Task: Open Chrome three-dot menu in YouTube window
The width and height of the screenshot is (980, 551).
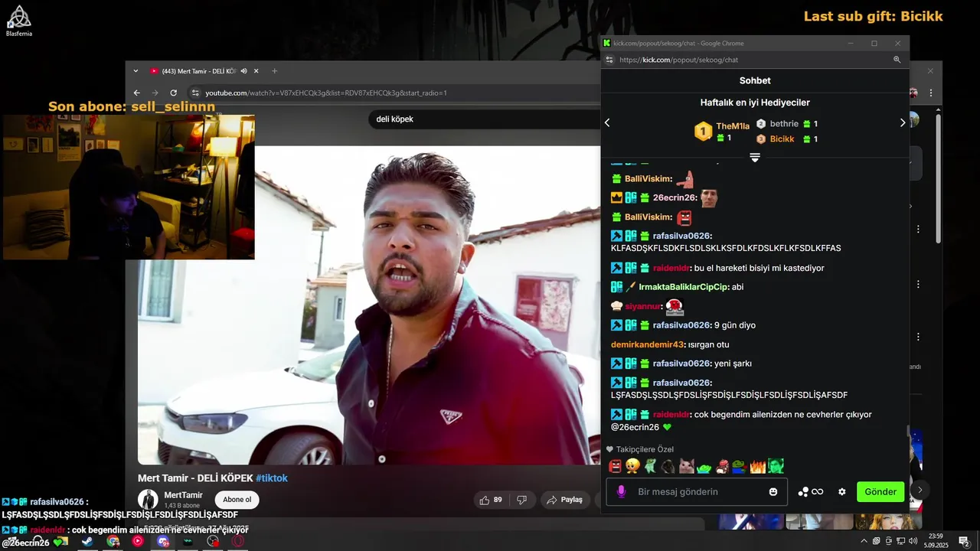Action: [x=931, y=93]
